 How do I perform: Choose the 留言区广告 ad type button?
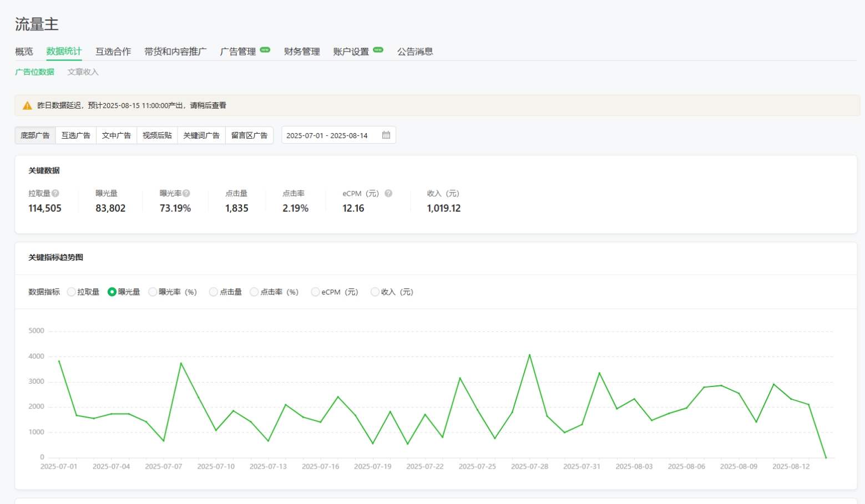coord(249,135)
